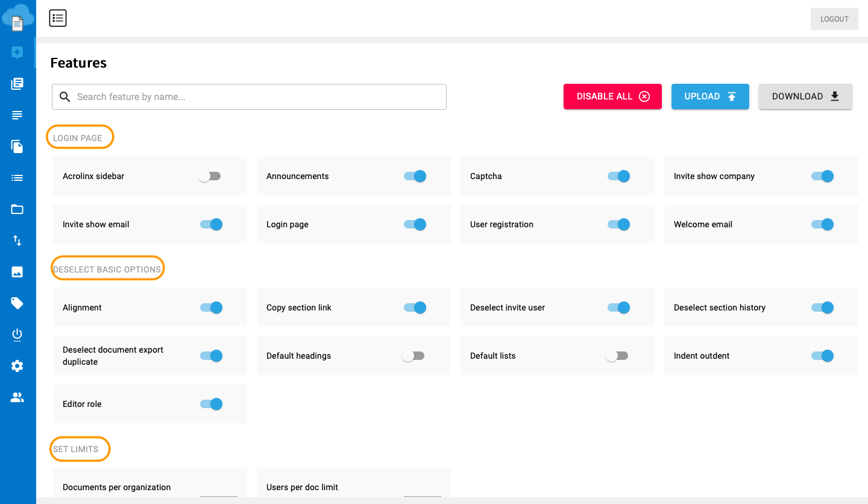Click the UPLOAD button
This screenshot has height=504, width=868.
tap(710, 96)
